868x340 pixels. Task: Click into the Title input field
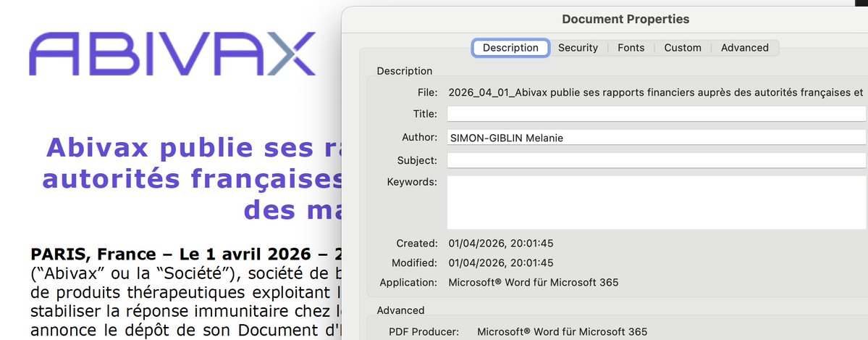pos(657,114)
